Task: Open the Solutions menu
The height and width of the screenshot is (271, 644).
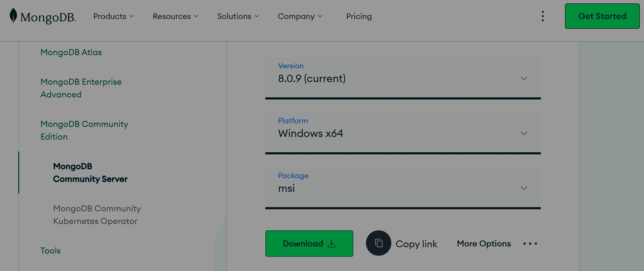Action: coord(238,16)
